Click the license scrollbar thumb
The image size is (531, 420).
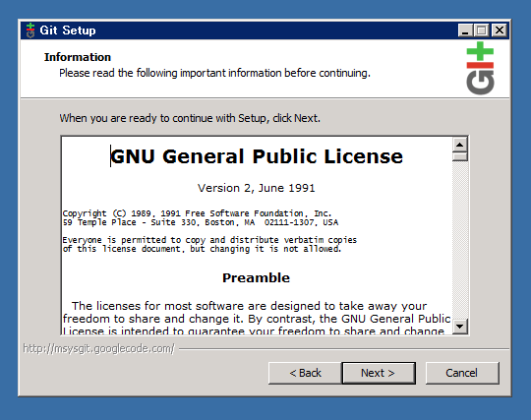coord(460,156)
